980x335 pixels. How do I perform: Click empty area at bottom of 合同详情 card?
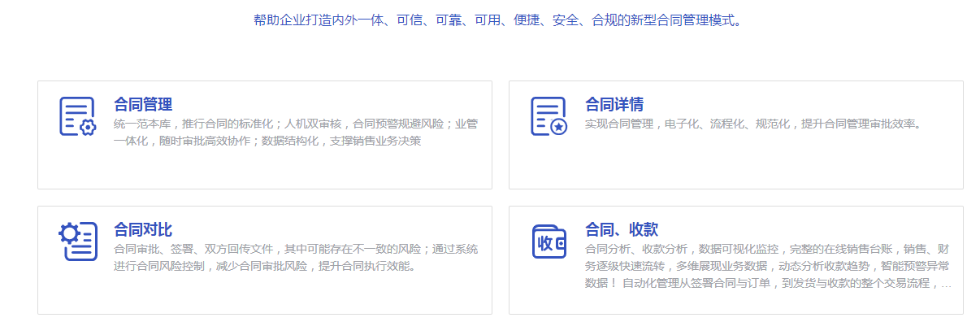735,167
